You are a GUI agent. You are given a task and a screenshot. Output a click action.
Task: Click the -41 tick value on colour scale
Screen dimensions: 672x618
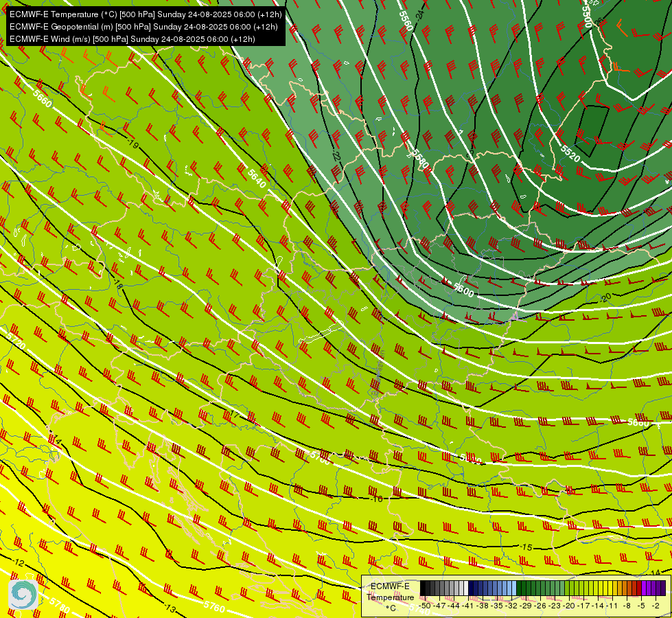tap(467, 606)
